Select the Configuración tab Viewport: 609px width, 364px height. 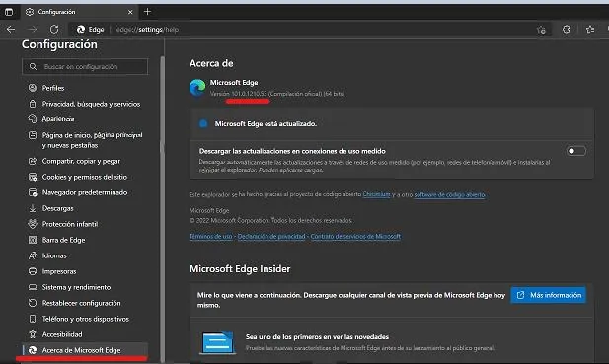pyautogui.click(x=78, y=12)
